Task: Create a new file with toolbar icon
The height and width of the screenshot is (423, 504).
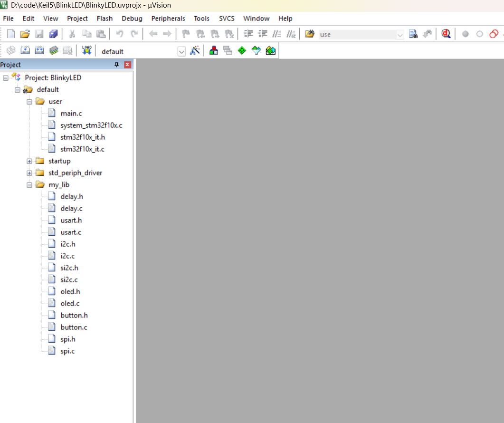Action: coord(10,34)
